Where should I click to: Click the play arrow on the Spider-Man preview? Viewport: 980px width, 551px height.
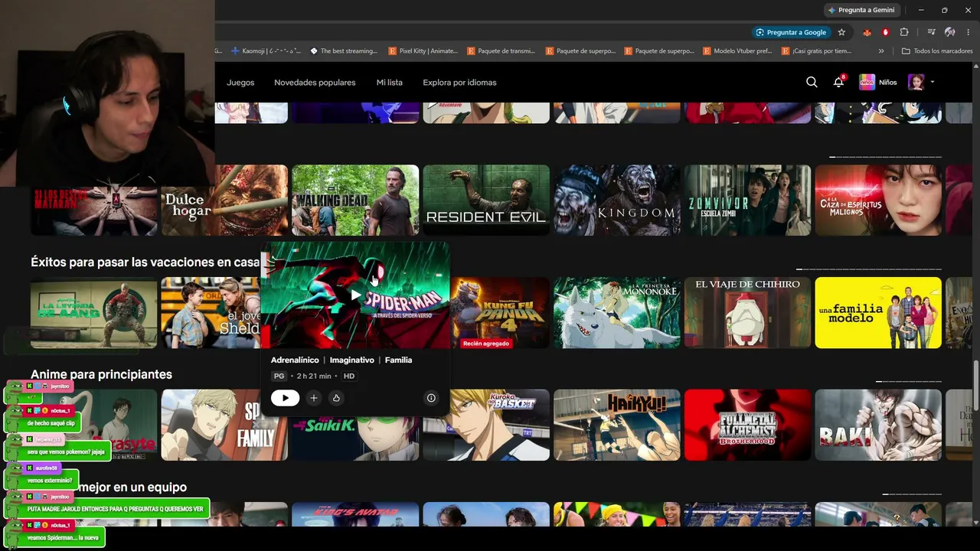pos(356,295)
